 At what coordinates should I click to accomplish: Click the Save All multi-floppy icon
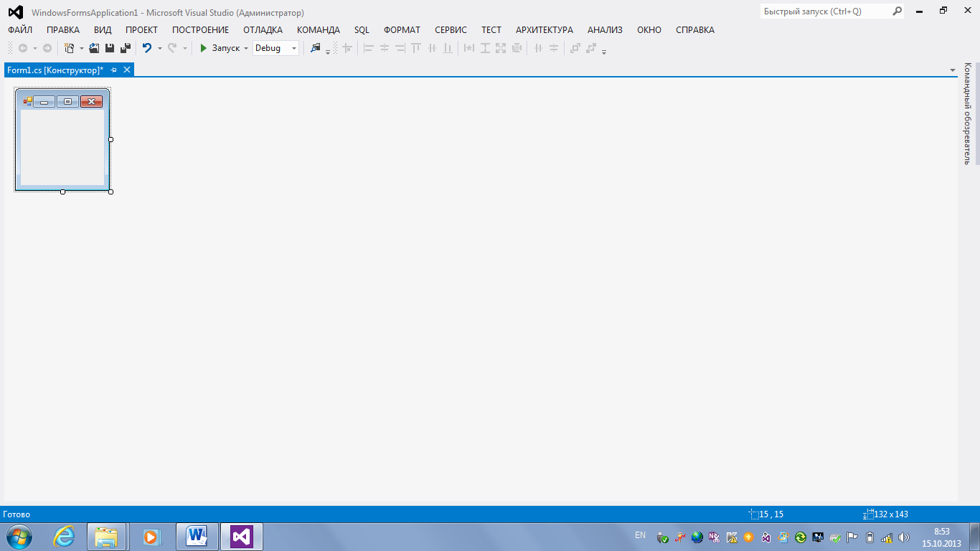pos(126,48)
